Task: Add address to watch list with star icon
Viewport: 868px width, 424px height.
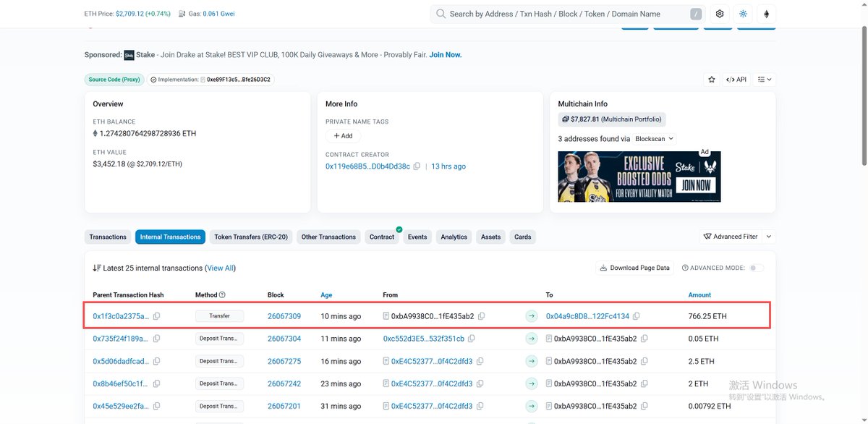Action: click(712, 79)
